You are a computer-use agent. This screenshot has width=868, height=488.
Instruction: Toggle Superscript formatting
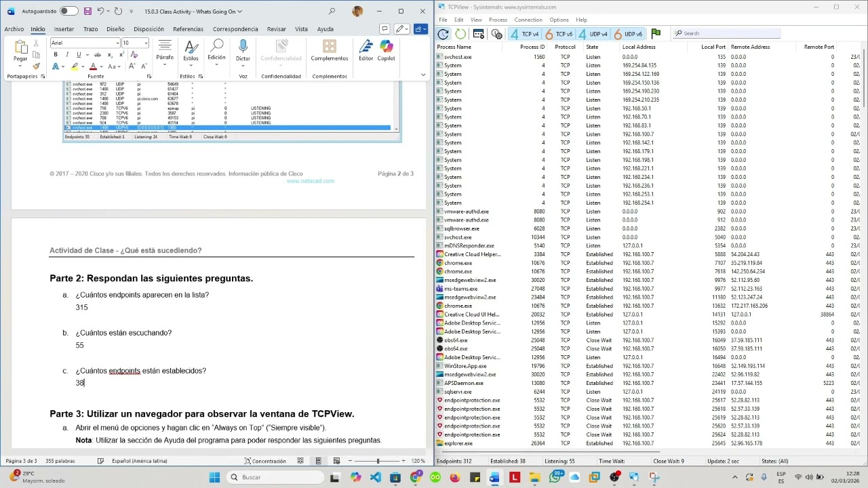point(121,55)
